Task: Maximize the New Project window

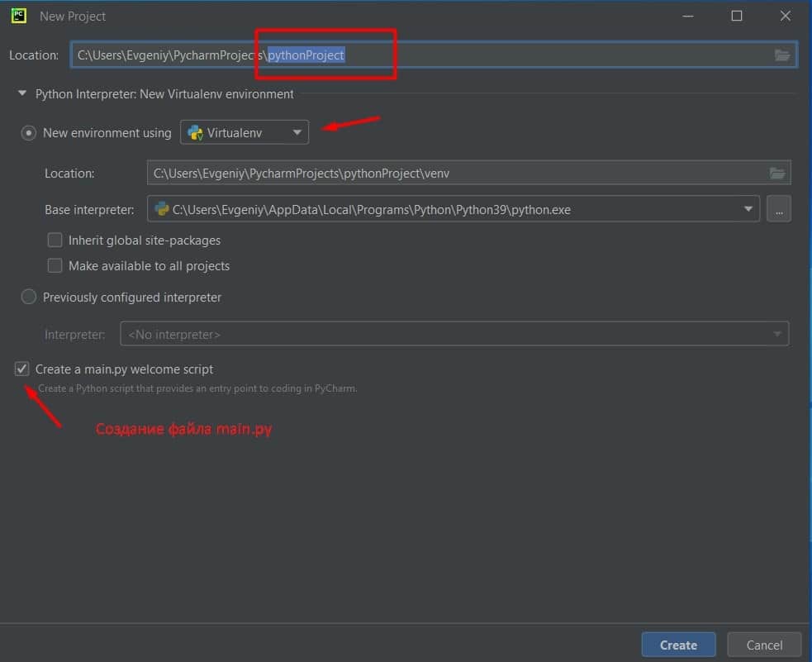Action: pos(737,16)
